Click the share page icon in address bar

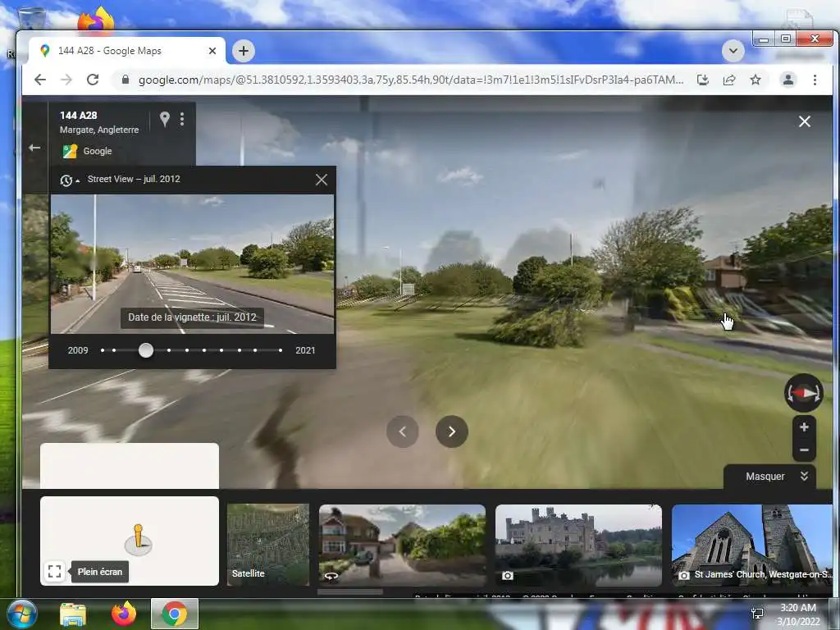(729, 80)
